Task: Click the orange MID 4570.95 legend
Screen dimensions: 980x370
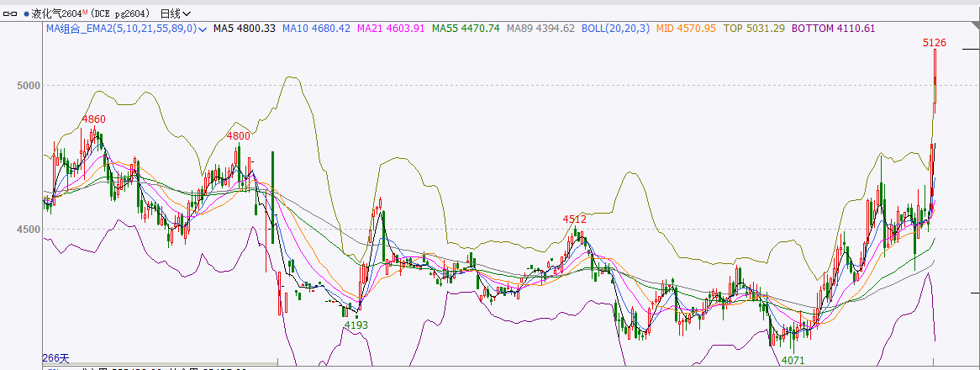Action: 686,28
